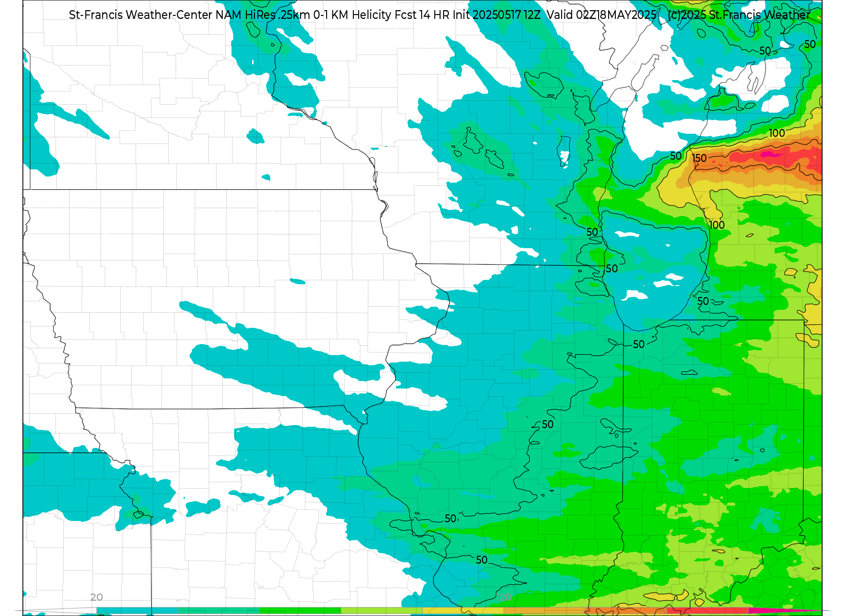The image size is (845, 616).
Task: Click the "Valid 02Z18MAY2025" text
Action: [x=602, y=15]
